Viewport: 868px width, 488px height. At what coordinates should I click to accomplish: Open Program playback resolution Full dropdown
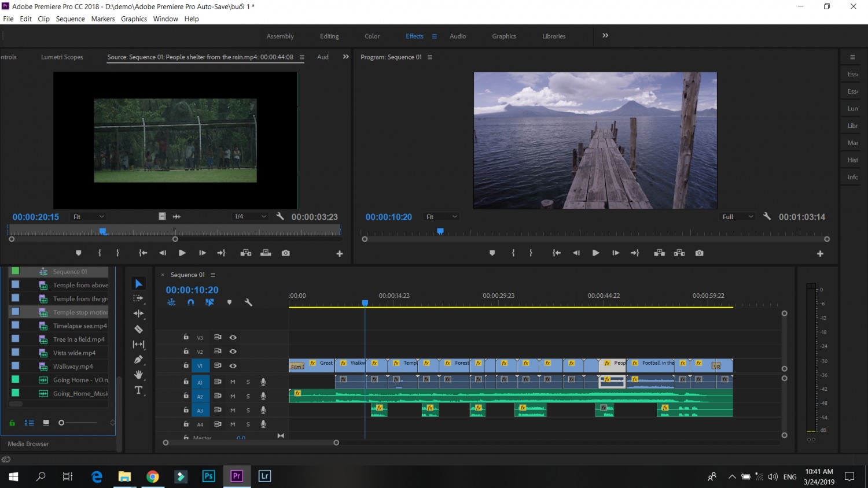[738, 217]
